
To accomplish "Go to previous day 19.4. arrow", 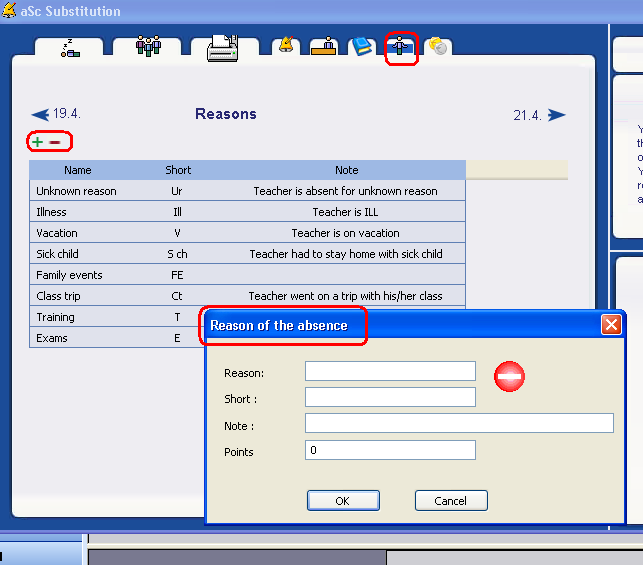I will pos(40,114).
